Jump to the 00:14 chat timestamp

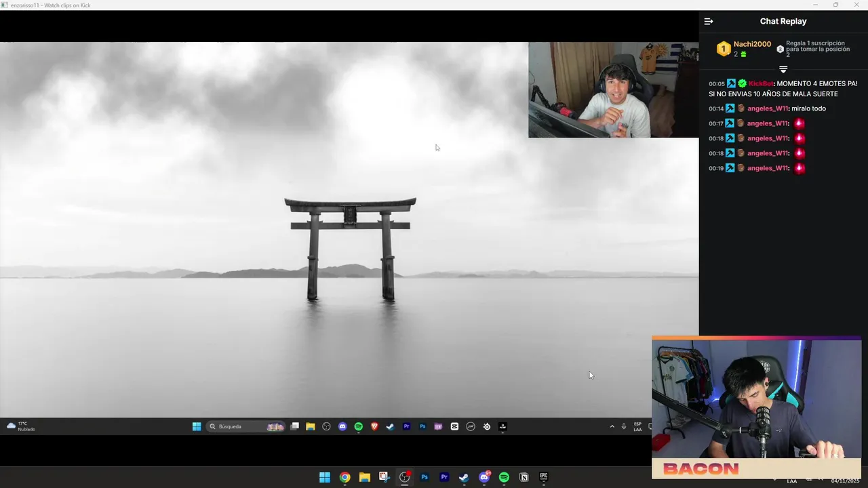[717, 108]
